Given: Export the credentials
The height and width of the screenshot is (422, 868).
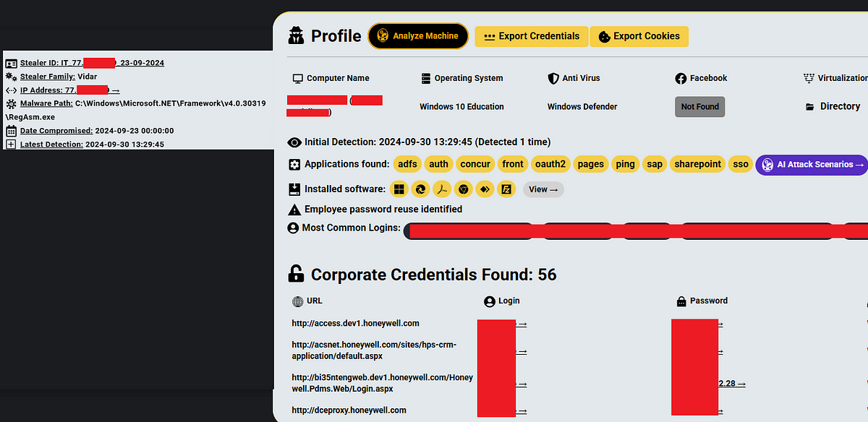Looking at the screenshot, I should coord(531,36).
